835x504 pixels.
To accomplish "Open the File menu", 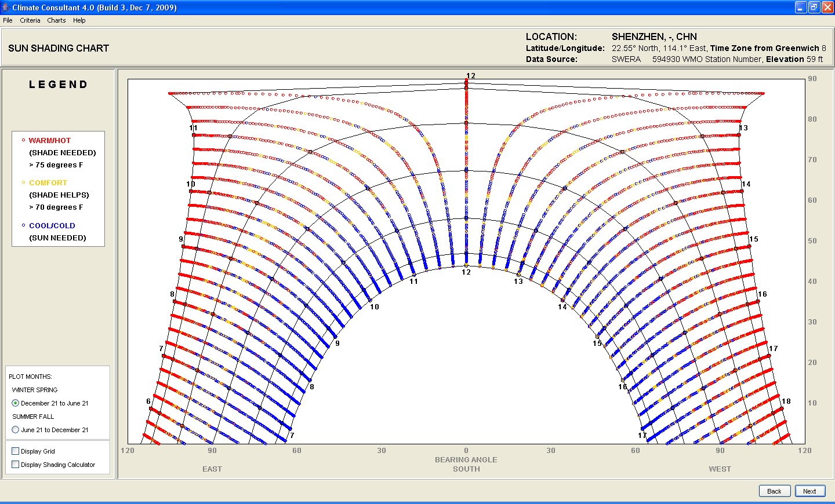I will click(x=8, y=20).
